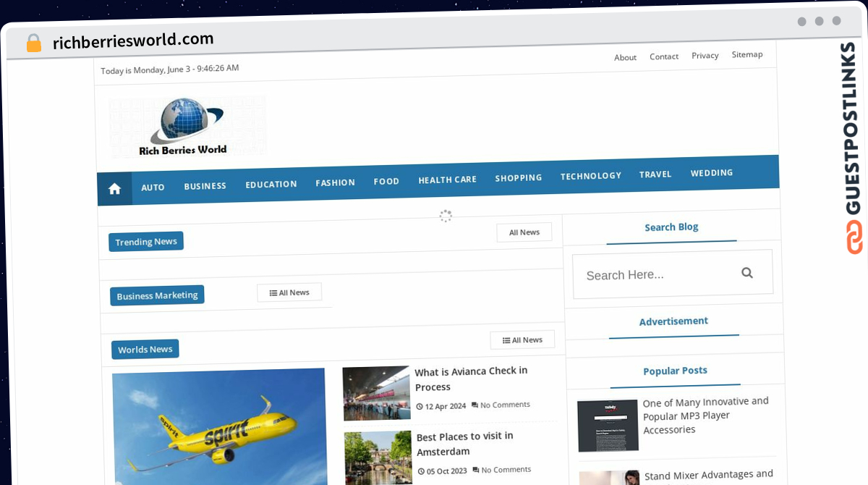Click the 12 Apr 2024 date
The height and width of the screenshot is (485, 868).
coord(441,406)
